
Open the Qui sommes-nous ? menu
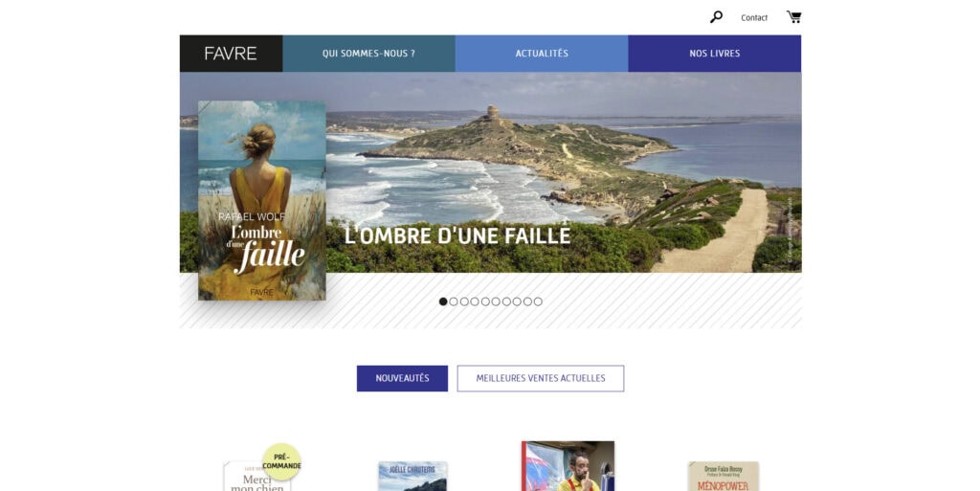(x=368, y=53)
